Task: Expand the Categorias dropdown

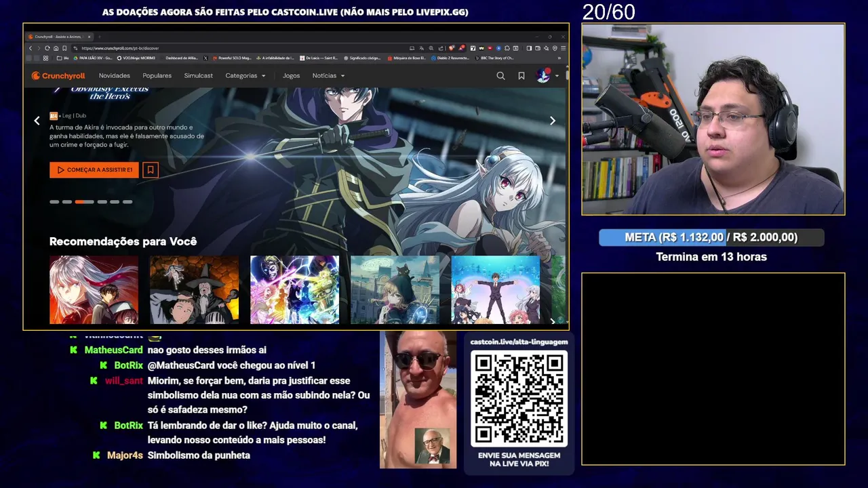Action: click(245, 76)
